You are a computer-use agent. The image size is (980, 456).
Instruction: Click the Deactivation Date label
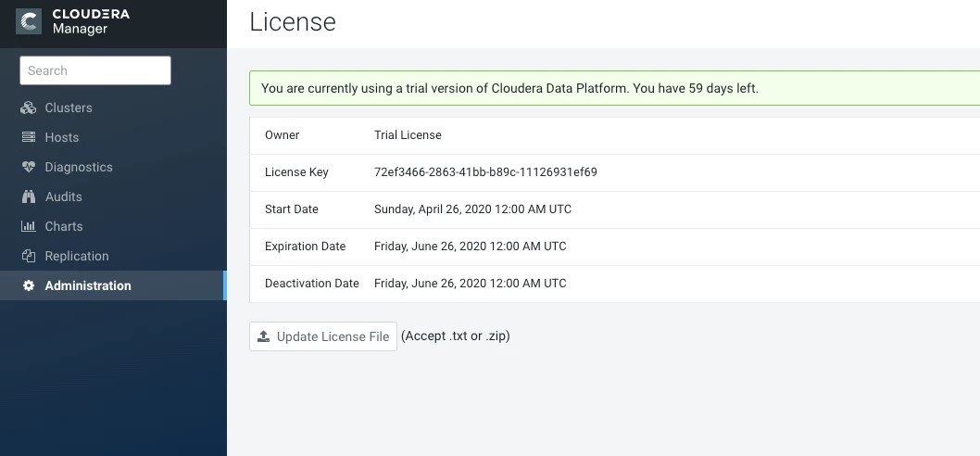coord(312,284)
